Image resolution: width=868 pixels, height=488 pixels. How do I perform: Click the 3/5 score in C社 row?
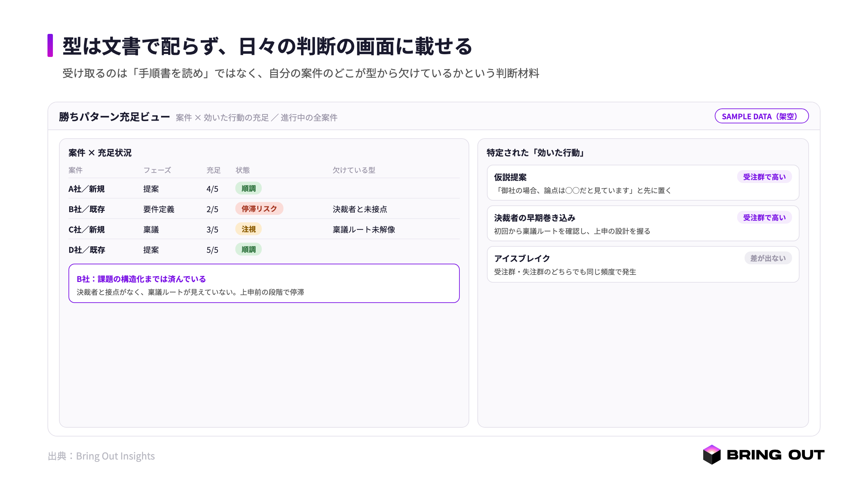click(x=212, y=229)
